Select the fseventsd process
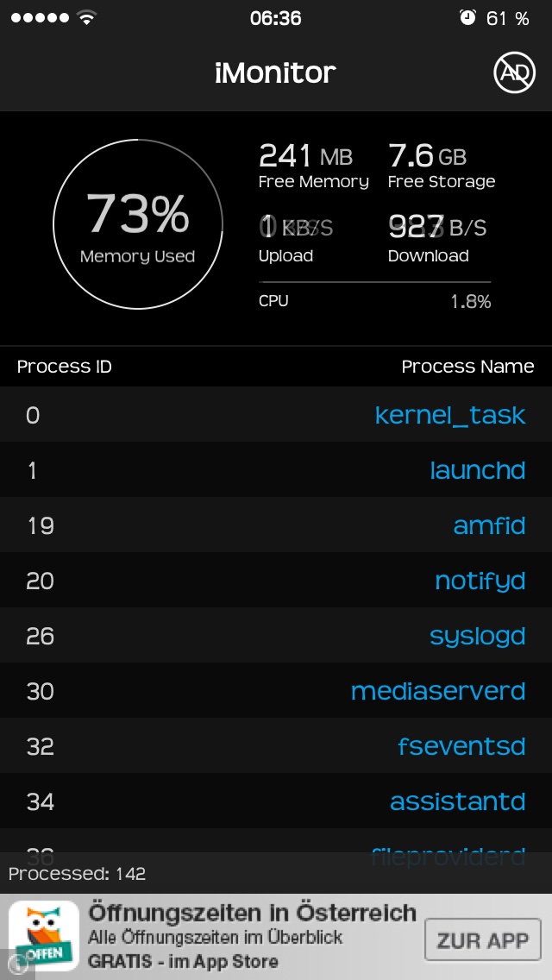 pyautogui.click(x=461, y=746)
